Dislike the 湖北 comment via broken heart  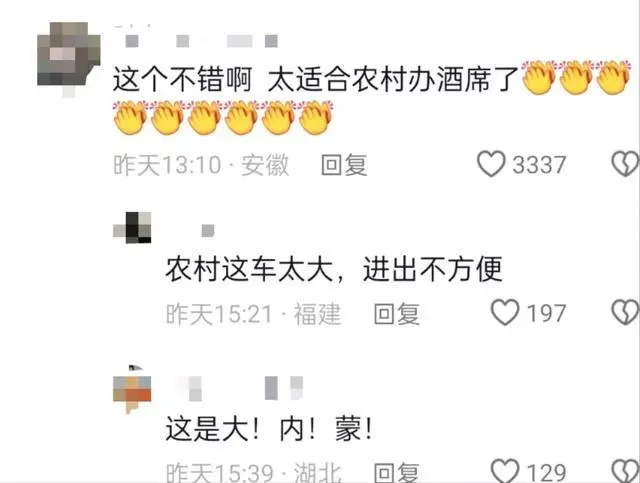625,471
